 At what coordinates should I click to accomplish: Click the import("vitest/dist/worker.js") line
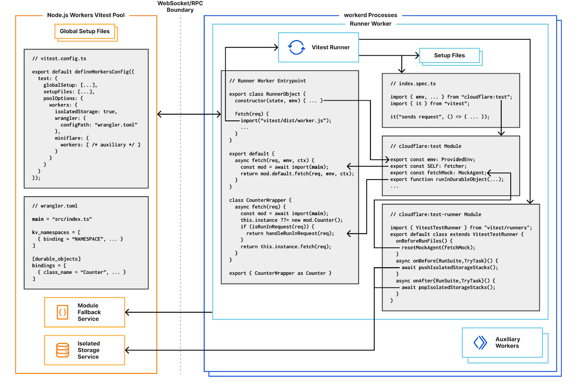(x=286, y=120)
